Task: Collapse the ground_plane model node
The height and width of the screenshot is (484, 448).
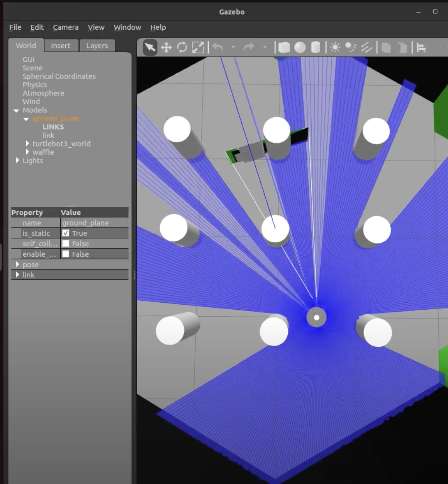Action: coord(26,119)
